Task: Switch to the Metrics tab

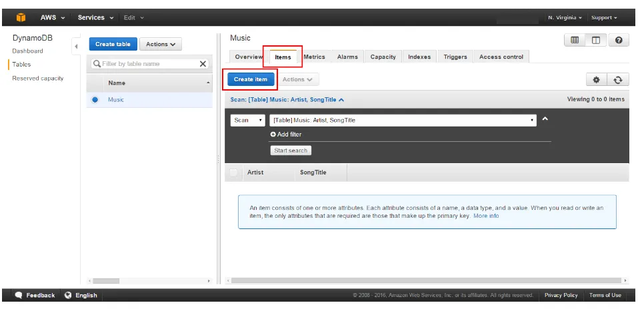Action: (x=314, y=57)
